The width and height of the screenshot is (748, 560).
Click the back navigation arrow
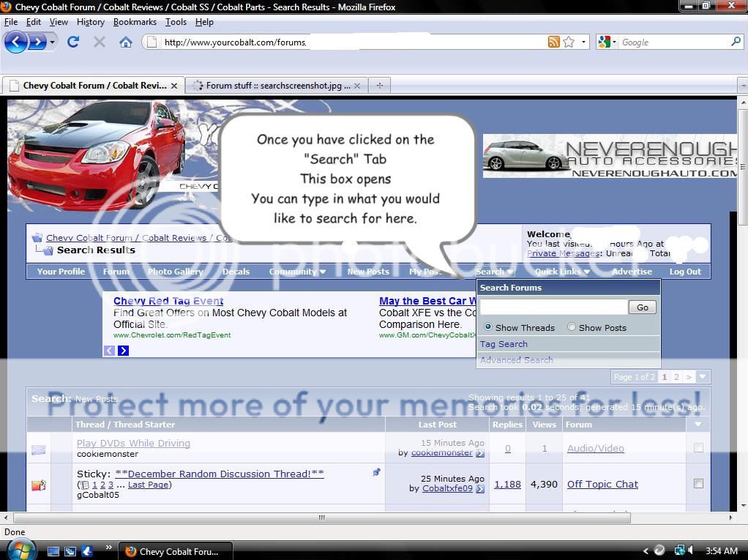[x=16, y=42]
